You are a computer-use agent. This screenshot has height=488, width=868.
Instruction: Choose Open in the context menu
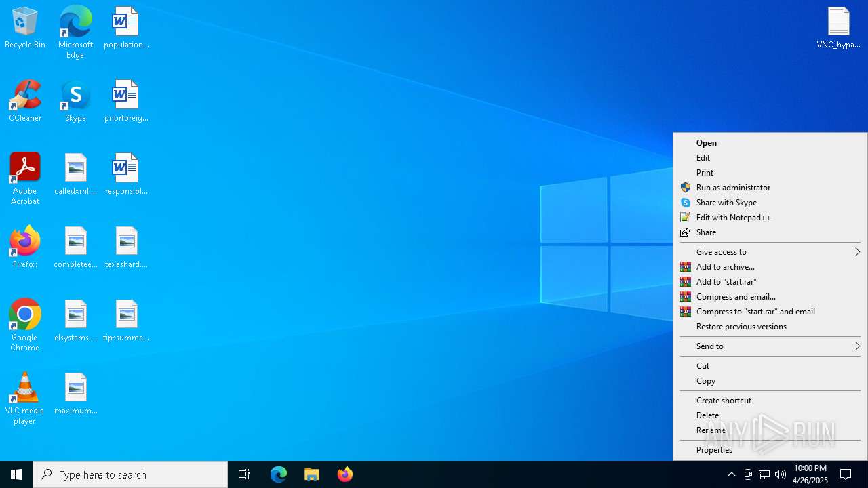coord(770,143)
